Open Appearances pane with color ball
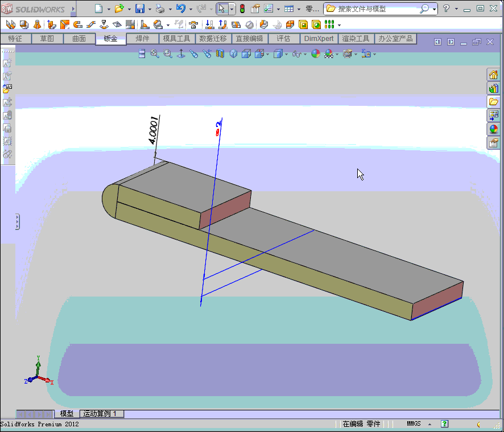504x432 pixels. [x=493, y=129]
